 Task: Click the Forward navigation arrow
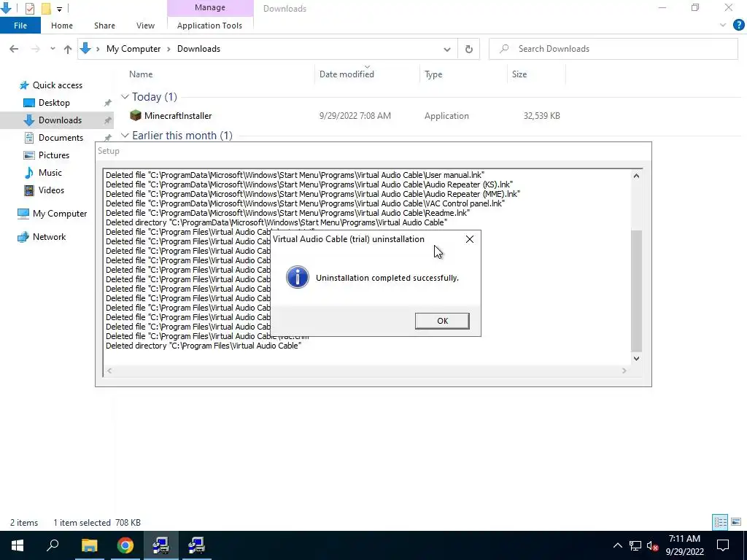35,49
